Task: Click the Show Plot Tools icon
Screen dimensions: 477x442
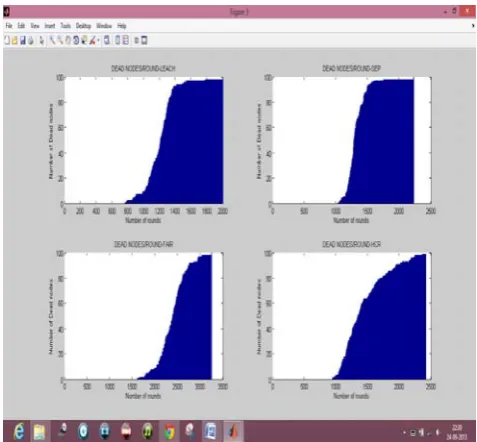Action: click(144, 40)
